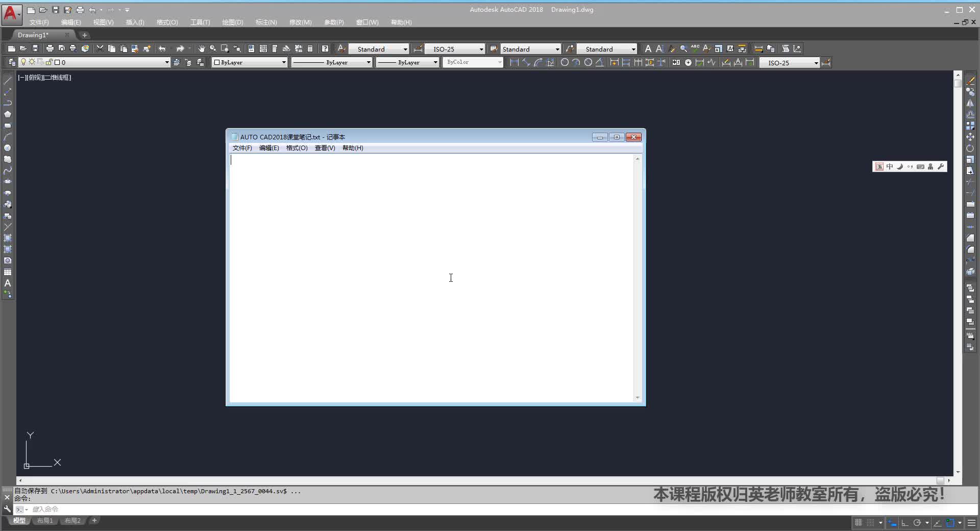Toggle layer 0 freeze sun icon
980x531 pixels.
(32, 62)
